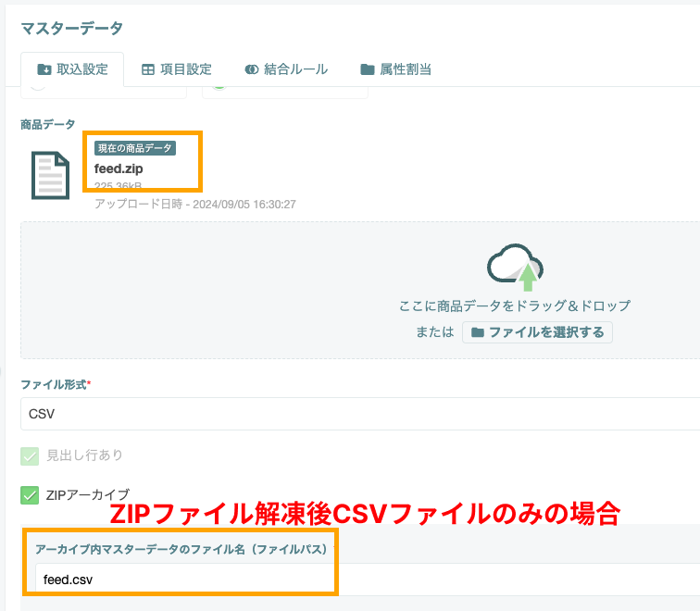
Task: Click the ここに商品データをドラッグ＆ドロップ text
Action: pyautogui.click(x=514, y=305)
